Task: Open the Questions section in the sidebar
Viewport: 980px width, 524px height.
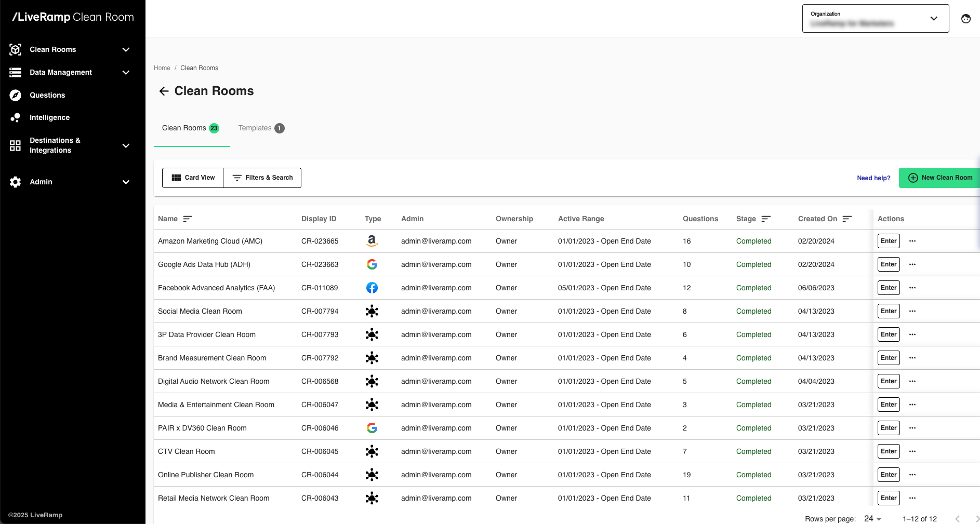Action: click(x=15, y=95)
